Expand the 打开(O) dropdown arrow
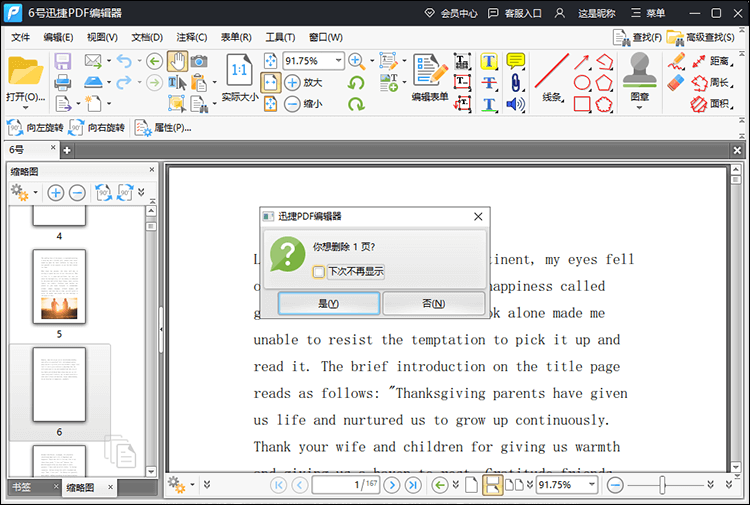The height and width of the screenshot is (505, 750). [x=25, y=108]
